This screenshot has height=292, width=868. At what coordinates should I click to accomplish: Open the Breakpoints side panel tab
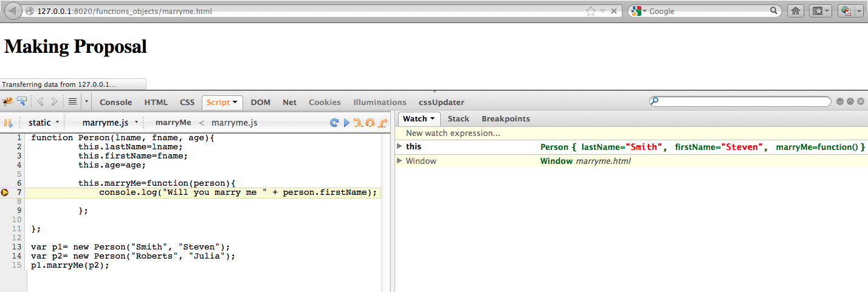click(x=505, y=119)
